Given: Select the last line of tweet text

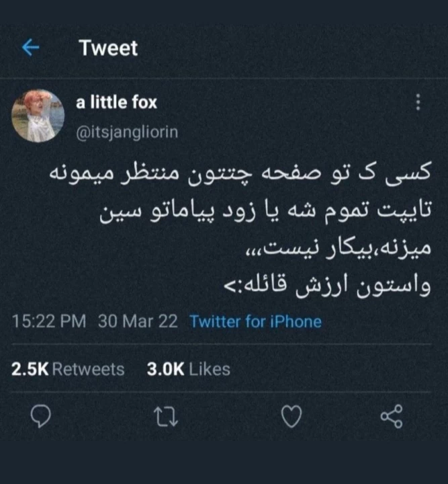Looking at the screenshot, I should [327, 286].
